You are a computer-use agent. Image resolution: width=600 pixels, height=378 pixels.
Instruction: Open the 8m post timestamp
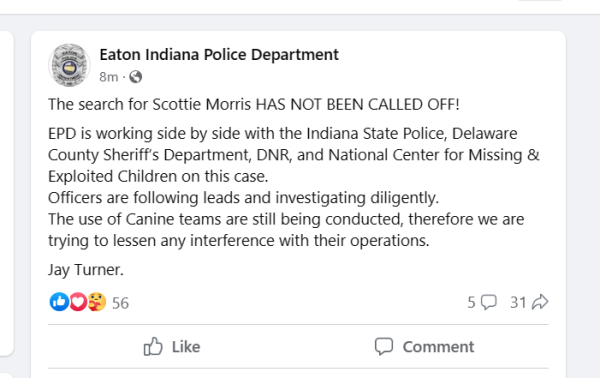pos(109,77)
